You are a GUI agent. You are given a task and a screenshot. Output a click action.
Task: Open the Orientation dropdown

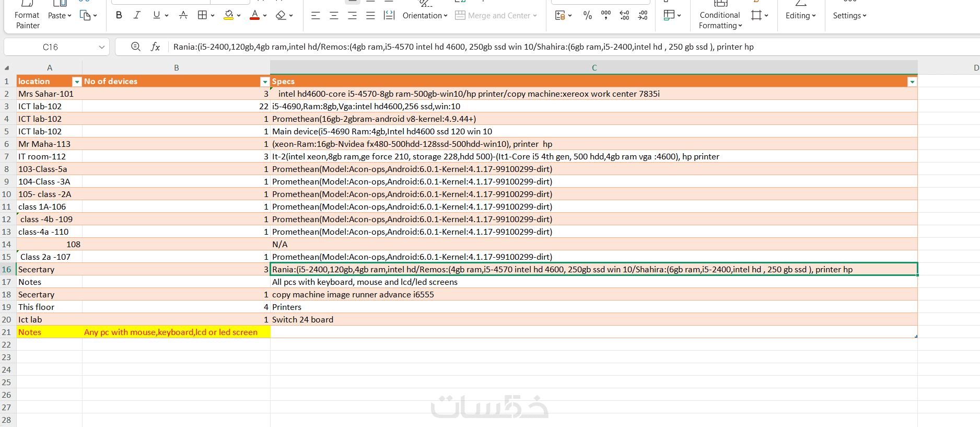pyautogui.click(x=425, y=16)
